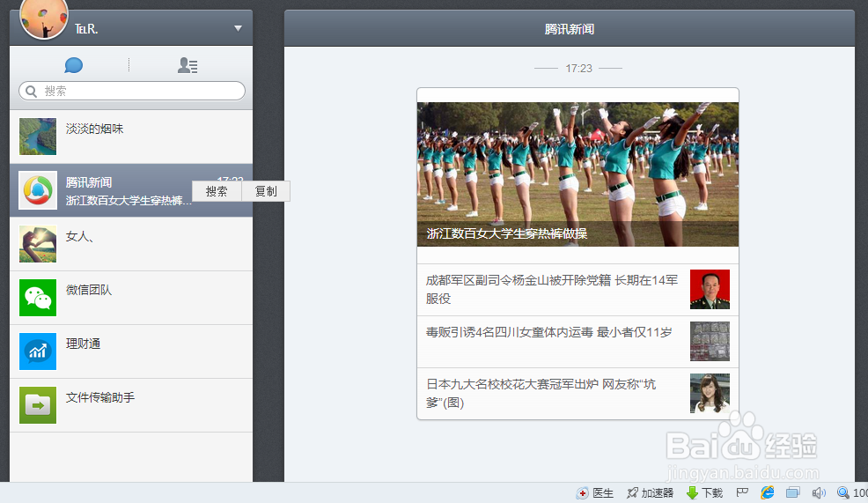Open the chats tab speech bubble icon
The image size is (868, 503).
74,65
